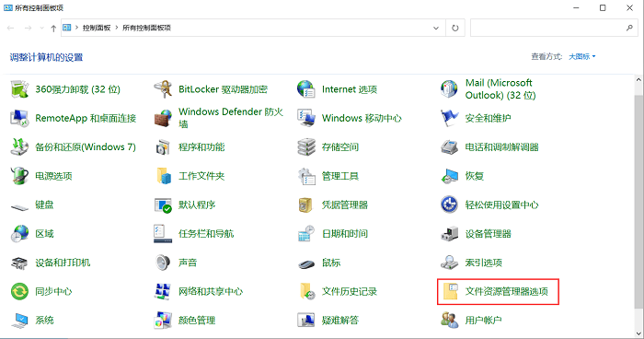644x339 pixels.
Task: Click the Back navigation arrow
Action: coord(11,28)
